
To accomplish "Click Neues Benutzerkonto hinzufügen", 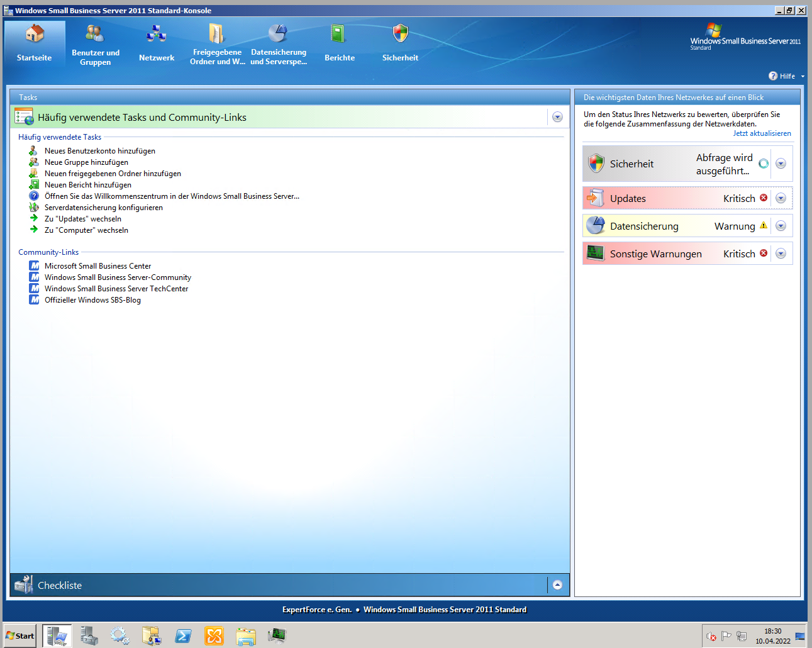I will 100,151.
